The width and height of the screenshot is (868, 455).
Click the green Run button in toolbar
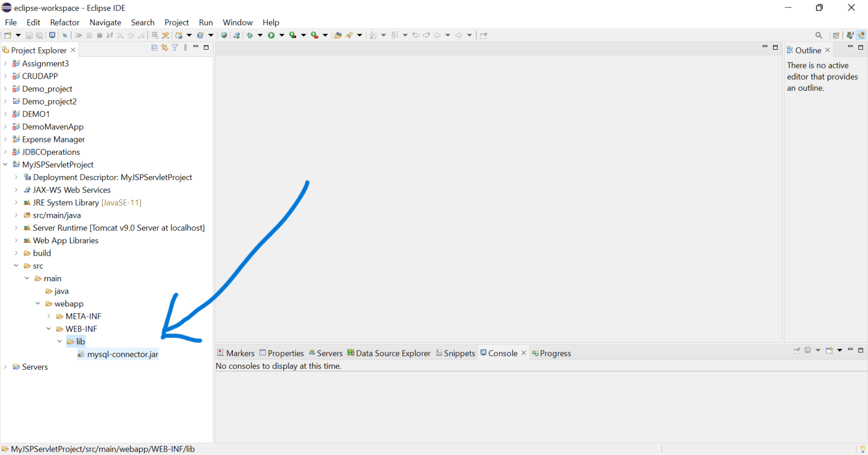click(271, 35)
